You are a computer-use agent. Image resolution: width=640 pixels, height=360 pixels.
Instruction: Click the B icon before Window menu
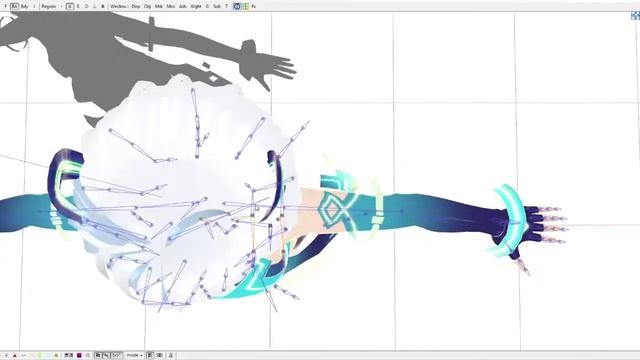coord(103,7)
